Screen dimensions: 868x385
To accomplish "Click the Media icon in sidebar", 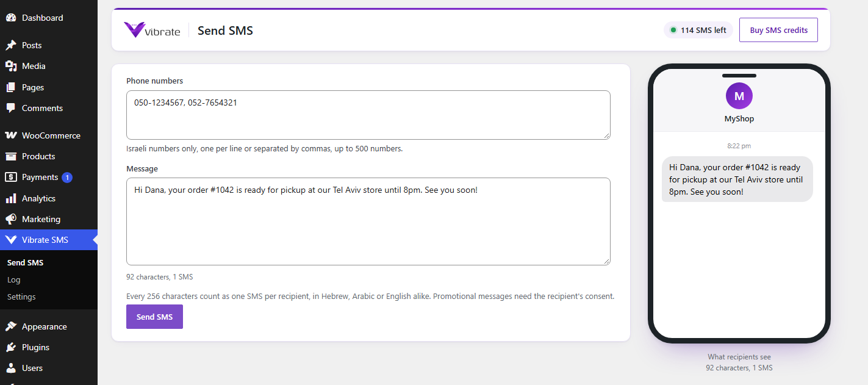I will pos(11,66).
